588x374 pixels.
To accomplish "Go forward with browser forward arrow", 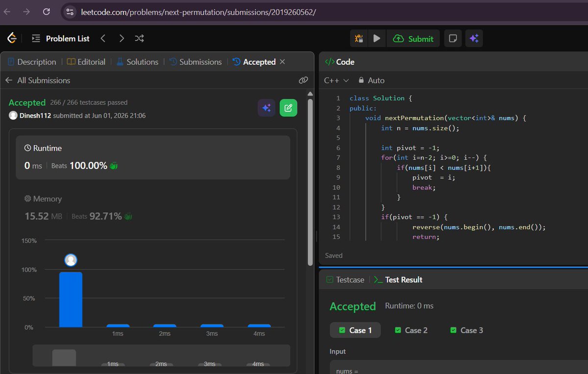I will tap(26, 12).
